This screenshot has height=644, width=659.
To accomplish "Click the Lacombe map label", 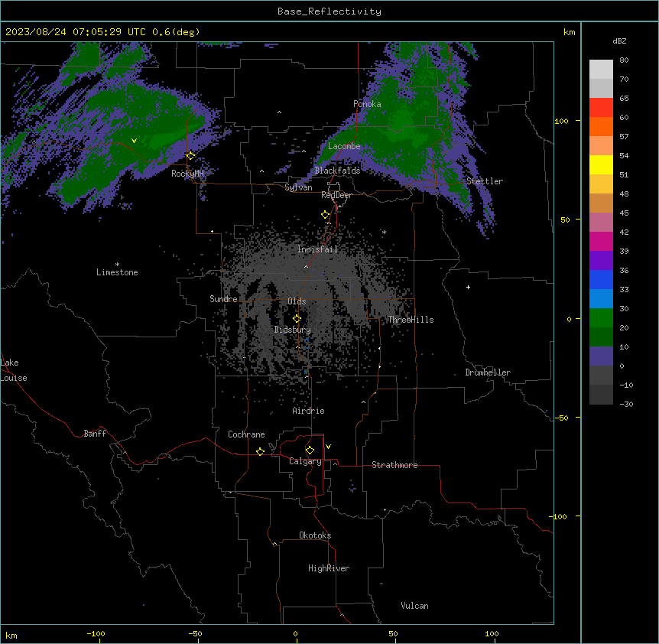I will 344,146.
